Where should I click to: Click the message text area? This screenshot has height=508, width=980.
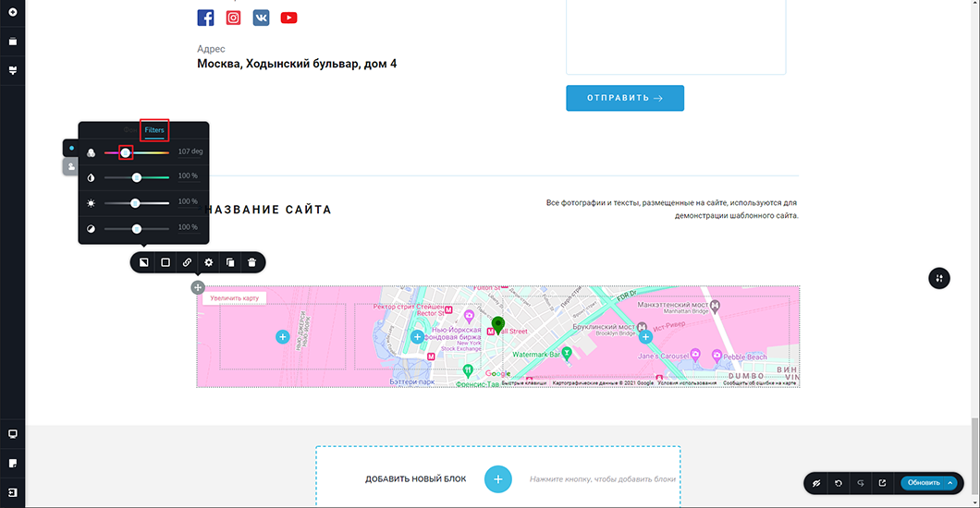pyautogui.click(x=676, y=37)
